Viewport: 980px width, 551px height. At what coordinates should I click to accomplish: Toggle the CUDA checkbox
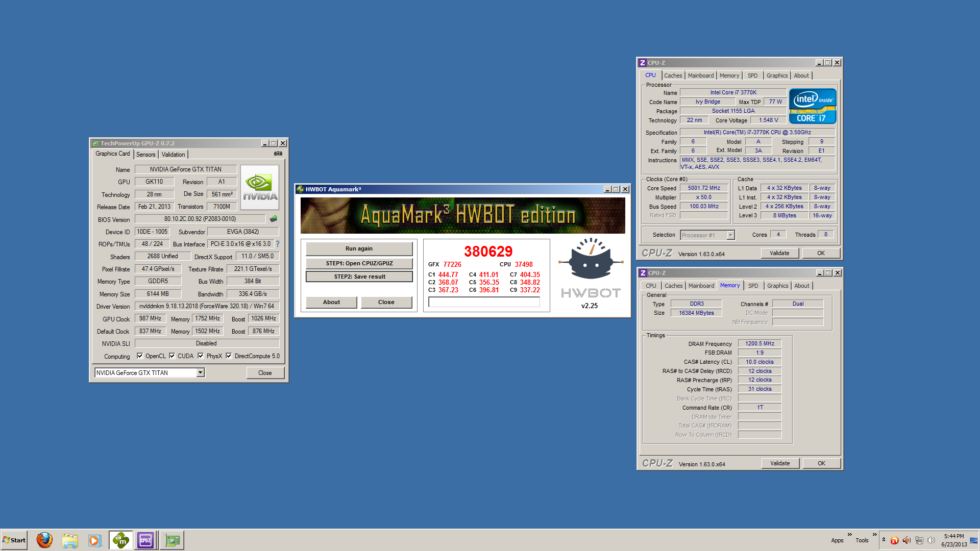click(172, 356)
